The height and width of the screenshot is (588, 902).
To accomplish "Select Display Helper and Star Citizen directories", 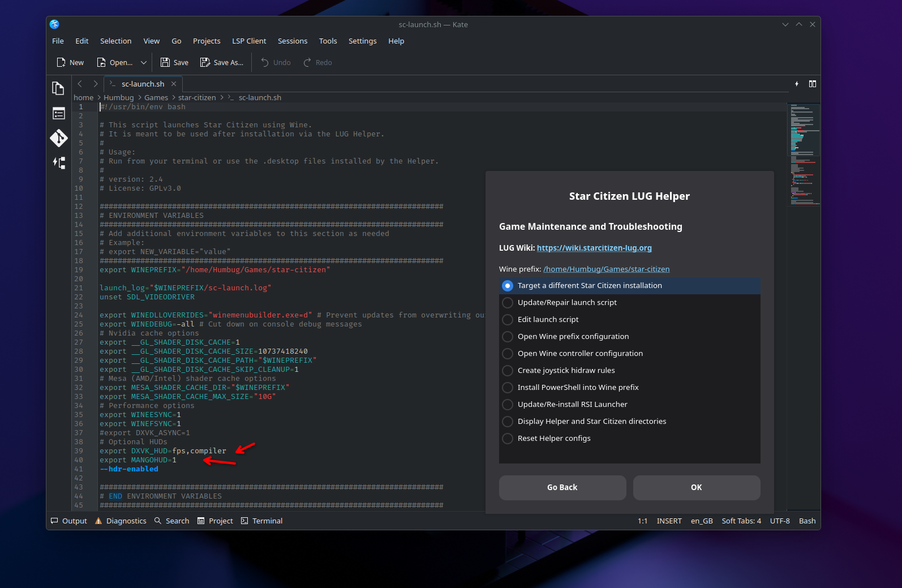I will pyautogui.click(x=630, y=422).
